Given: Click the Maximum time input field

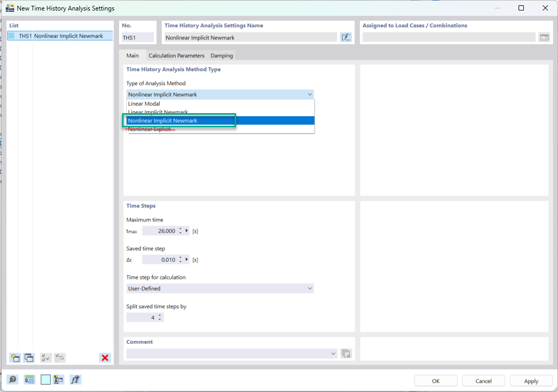Looking at the screenshot, I should (x=160, y=230).
